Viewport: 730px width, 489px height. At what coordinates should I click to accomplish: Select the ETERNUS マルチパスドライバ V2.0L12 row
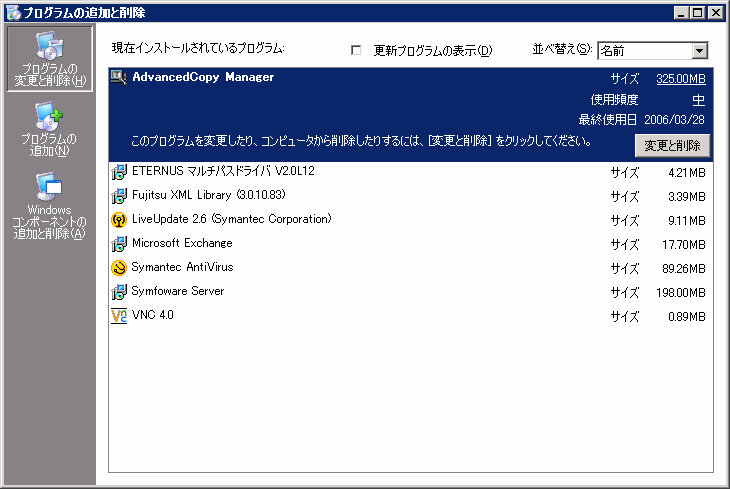(411, 172)
